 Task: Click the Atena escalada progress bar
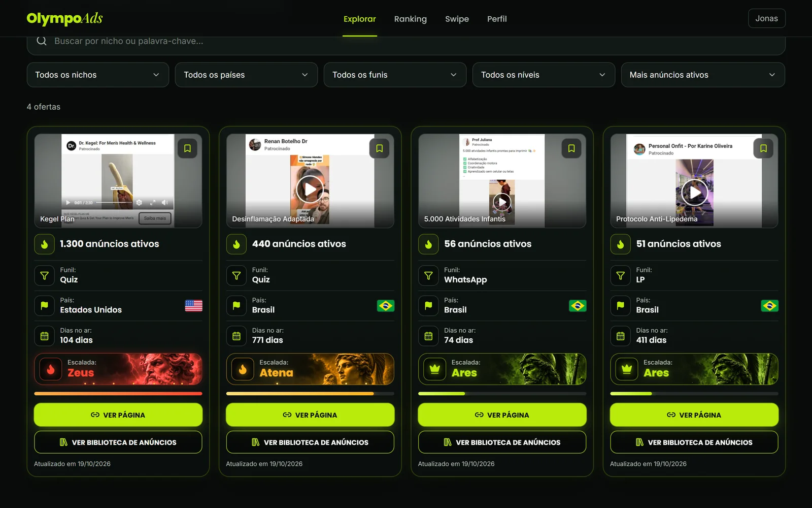pos(310,393)
